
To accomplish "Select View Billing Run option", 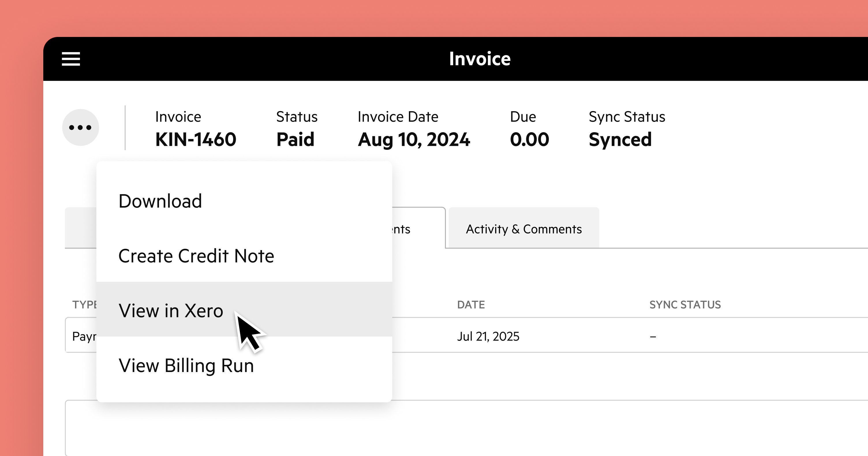I will (x=186, y=365).
